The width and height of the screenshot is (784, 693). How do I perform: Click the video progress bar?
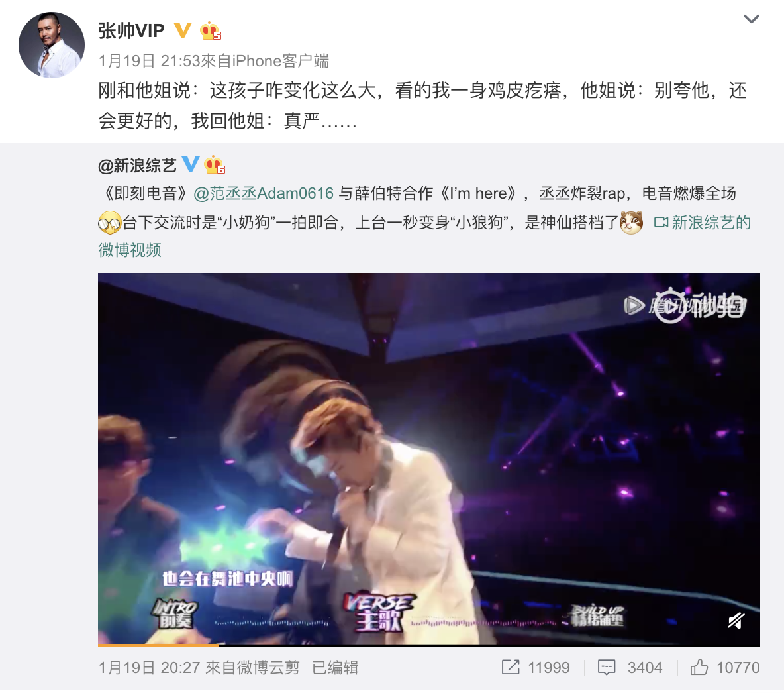(429, 645)
